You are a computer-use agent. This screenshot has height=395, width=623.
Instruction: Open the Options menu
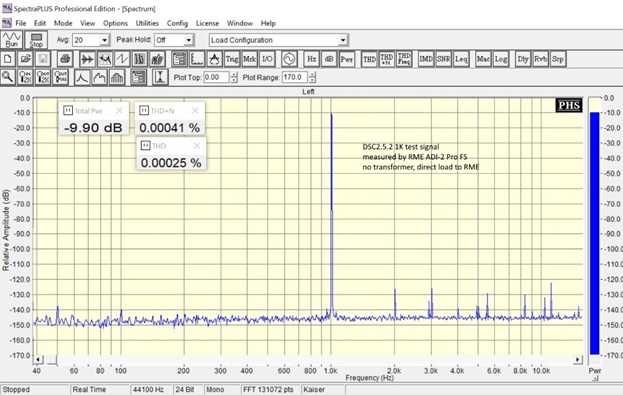115,23
